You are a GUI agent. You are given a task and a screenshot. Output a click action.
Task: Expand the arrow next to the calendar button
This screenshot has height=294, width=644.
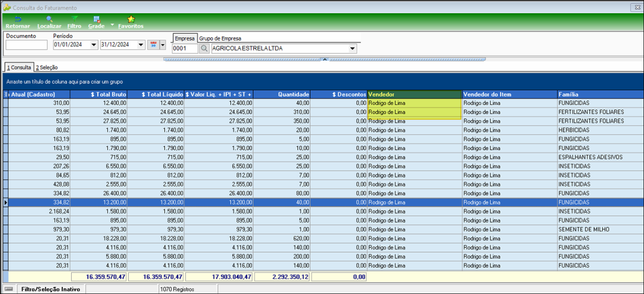pos(163,45)
